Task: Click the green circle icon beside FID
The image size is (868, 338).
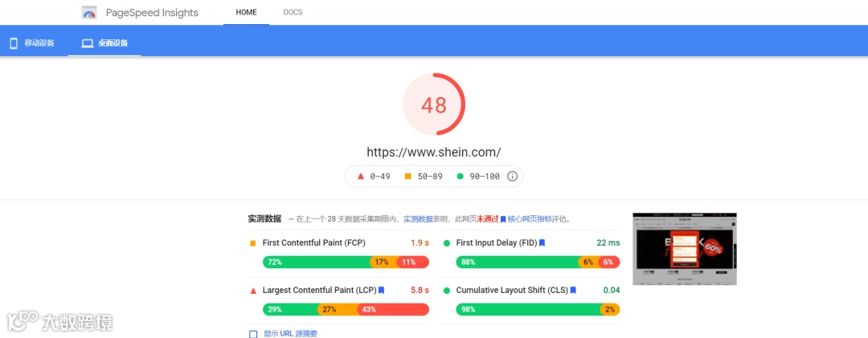Action: click(x=447, y=242)
